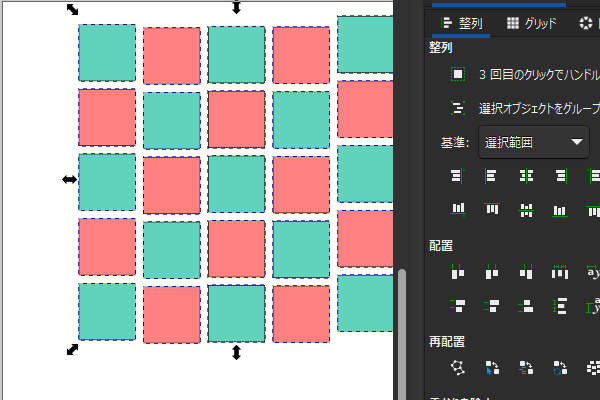The height and width of the screenshot is (400, 600).
Task: Select pink square in fifth column, fourth row
Action: [365, 238]
